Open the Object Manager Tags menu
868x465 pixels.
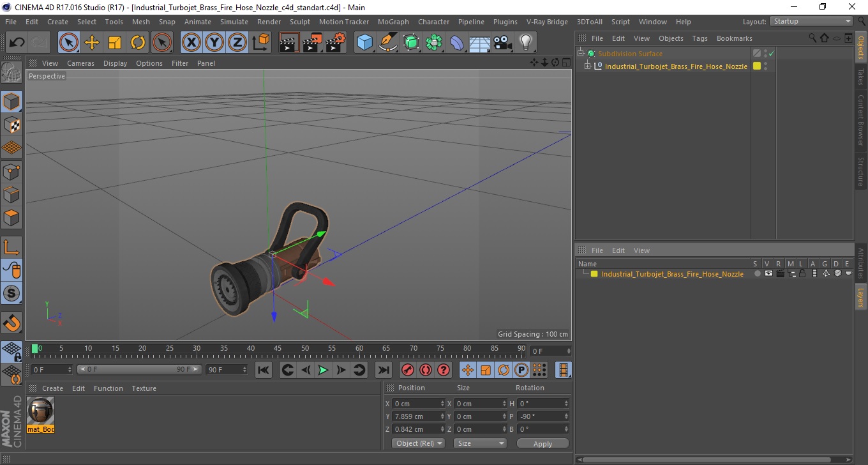click(x=700, y=38)
